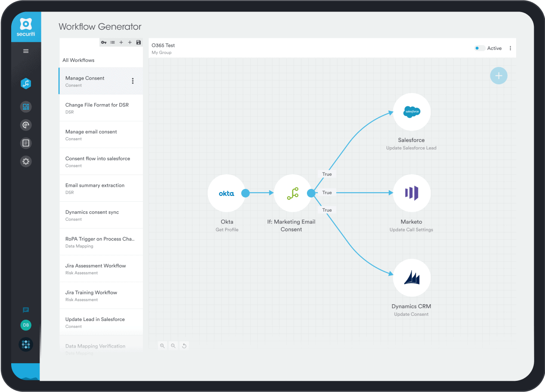Image resolution: width=545 pixels, height=392 pixels.
Task: Zoom in on the canvas
Action: [x=162, y=346]
